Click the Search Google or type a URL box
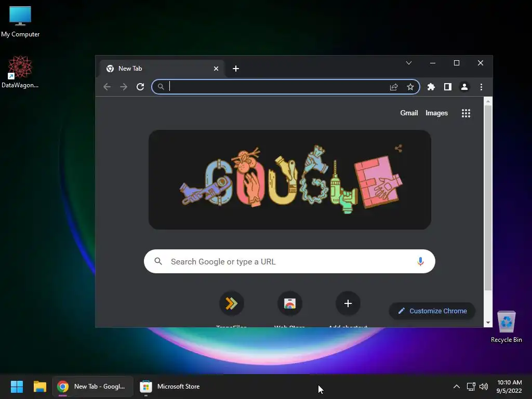The width and height of the screenshot is (532, 399). click(x=289, y=261)
